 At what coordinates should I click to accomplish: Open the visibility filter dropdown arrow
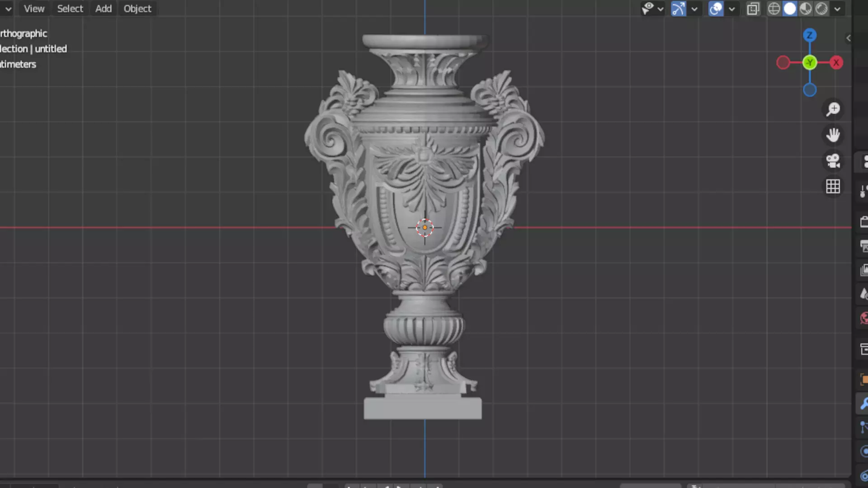[660, 9]
